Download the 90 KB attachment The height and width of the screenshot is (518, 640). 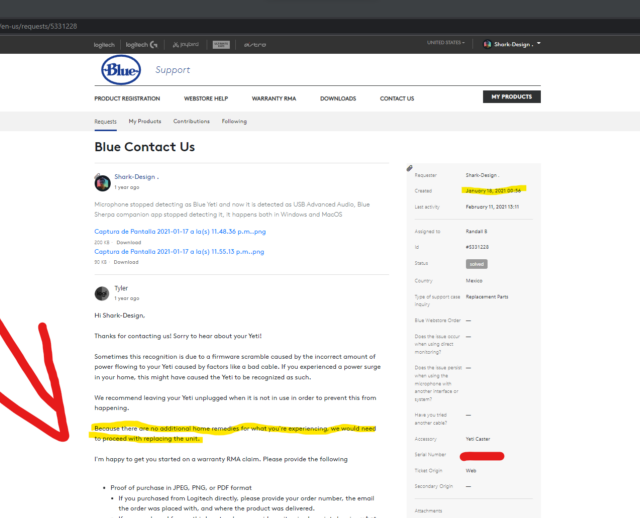(126, 262)
